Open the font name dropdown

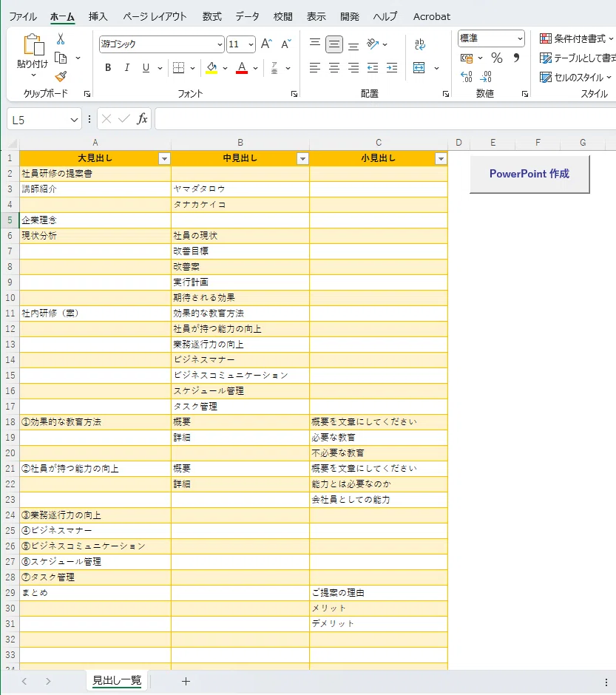(x=220, y=44)
